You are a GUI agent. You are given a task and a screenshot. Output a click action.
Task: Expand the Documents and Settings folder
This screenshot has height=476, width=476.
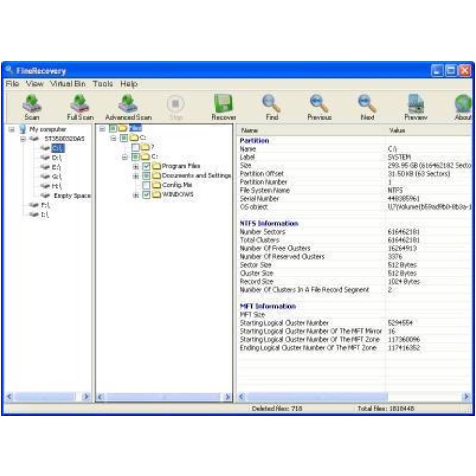point(136,176)
